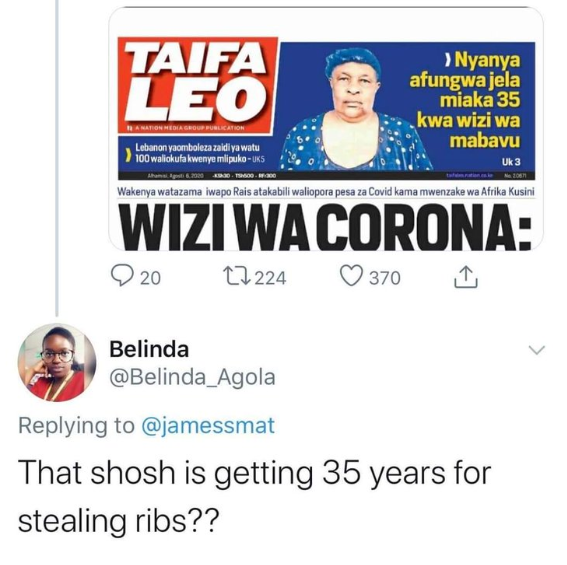
Task: Click the retweet arrows icon
Action: 237,277
